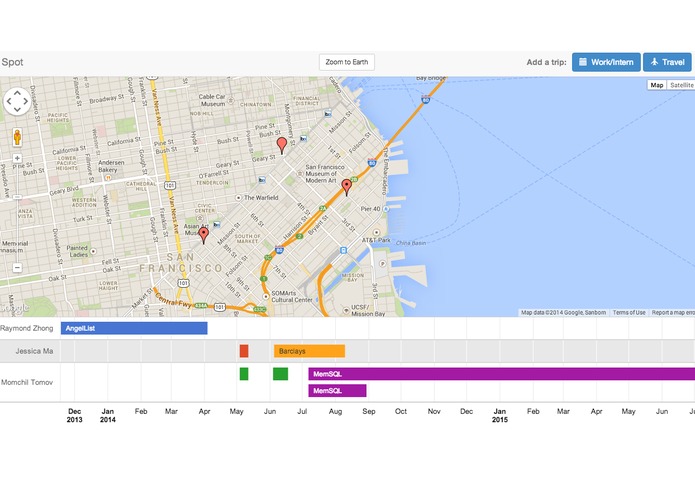The height and width of the screenshot is (494, 695).
Task: Select the Barclays timeline bar
Action: pos(309,351)
